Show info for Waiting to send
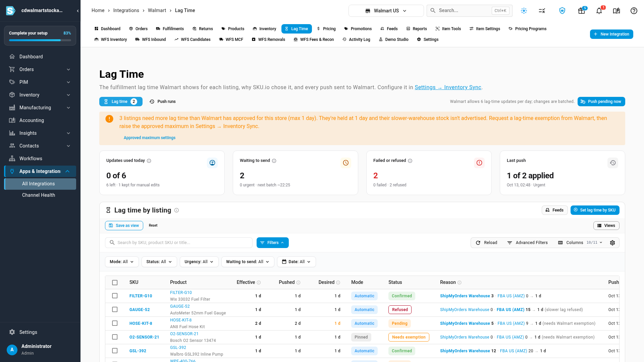 (274, 161)
